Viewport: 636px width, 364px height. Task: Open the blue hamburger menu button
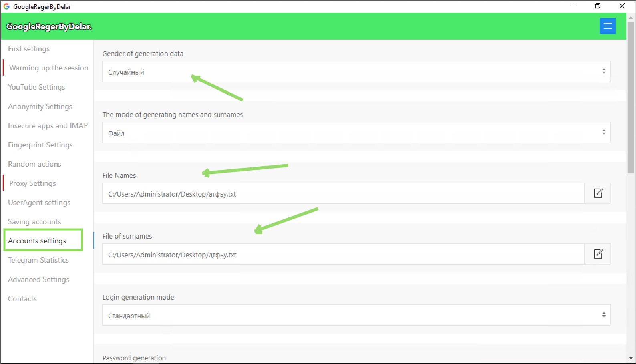[x=607, y=26]
